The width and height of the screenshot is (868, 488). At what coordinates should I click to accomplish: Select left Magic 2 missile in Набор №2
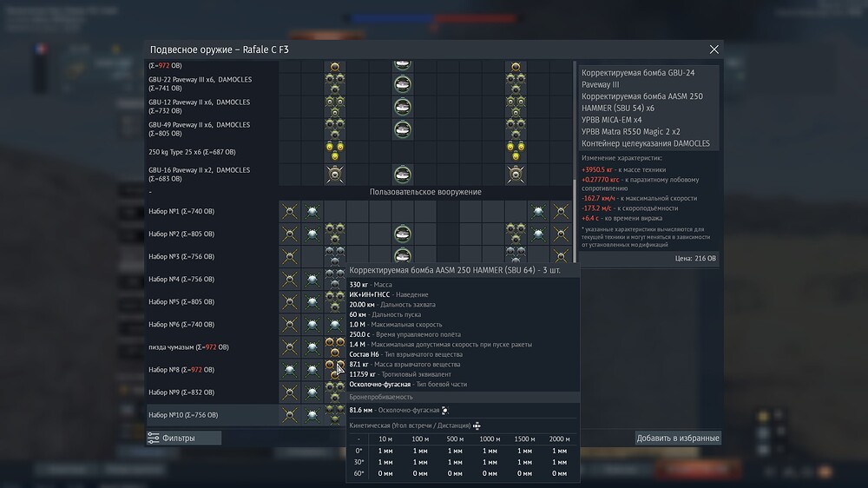(290, 234)
